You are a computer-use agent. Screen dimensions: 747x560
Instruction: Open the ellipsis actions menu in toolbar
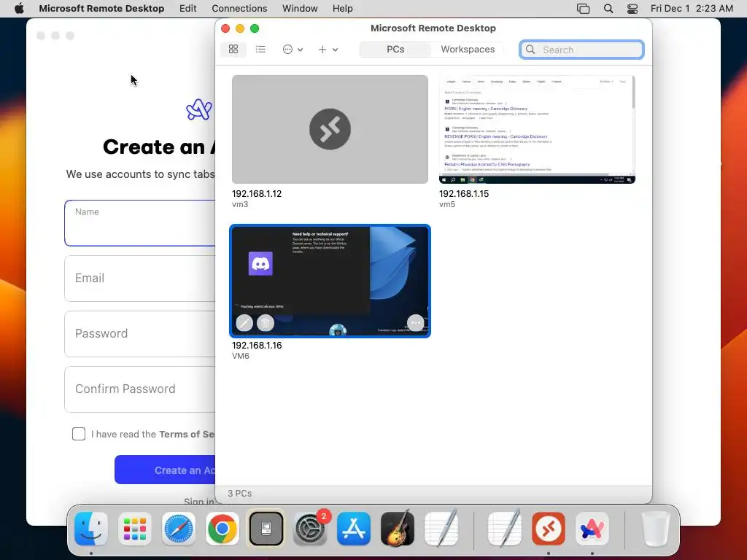pyautogui.click(x=293, y=50)
